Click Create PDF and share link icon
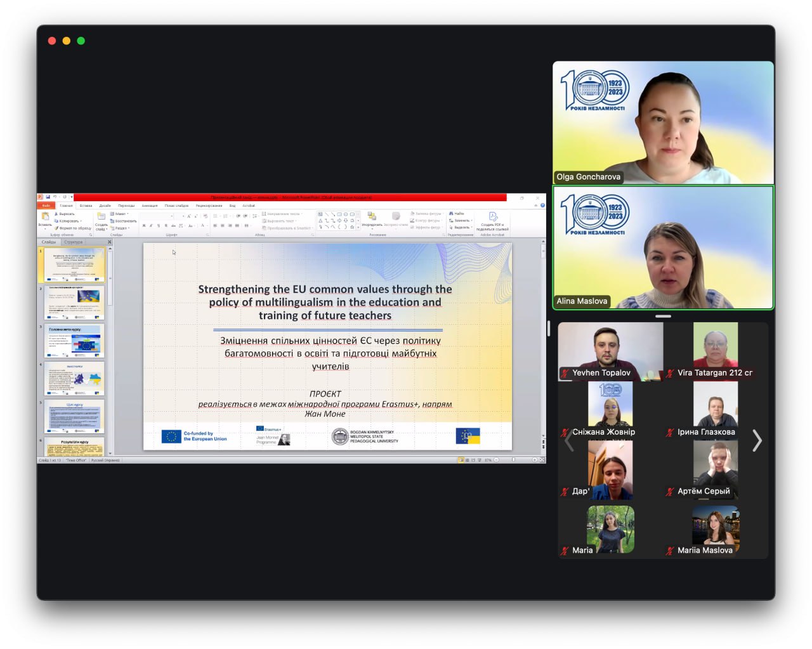Screen dimensions: 812x649 tap(492, 217)
